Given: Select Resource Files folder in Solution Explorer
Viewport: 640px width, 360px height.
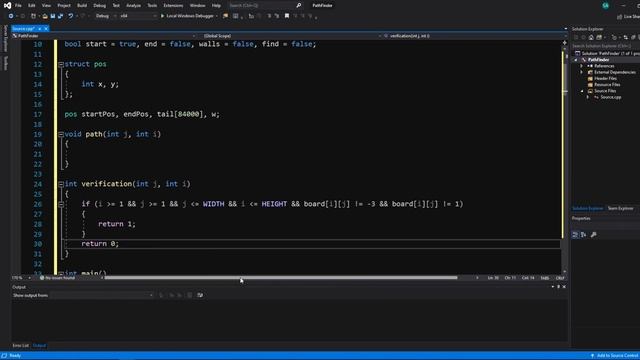Looking at the screenshot, I should coord(607,84).
